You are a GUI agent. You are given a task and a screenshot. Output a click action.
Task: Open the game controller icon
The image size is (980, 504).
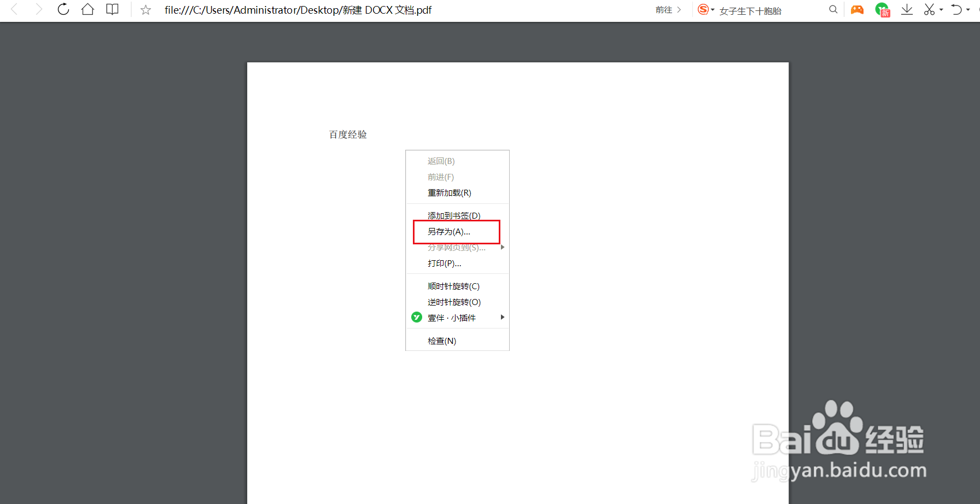(857, 9)
